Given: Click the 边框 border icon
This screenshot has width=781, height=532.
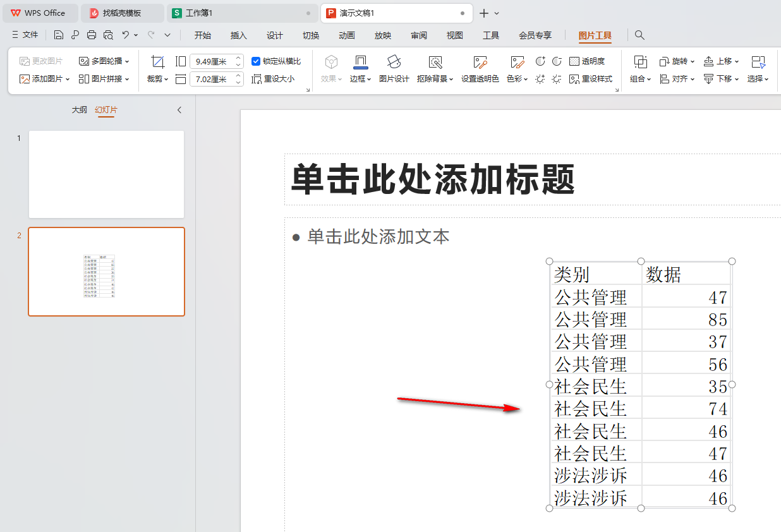Looking at the screenshot, I should [x=361, y=61].
